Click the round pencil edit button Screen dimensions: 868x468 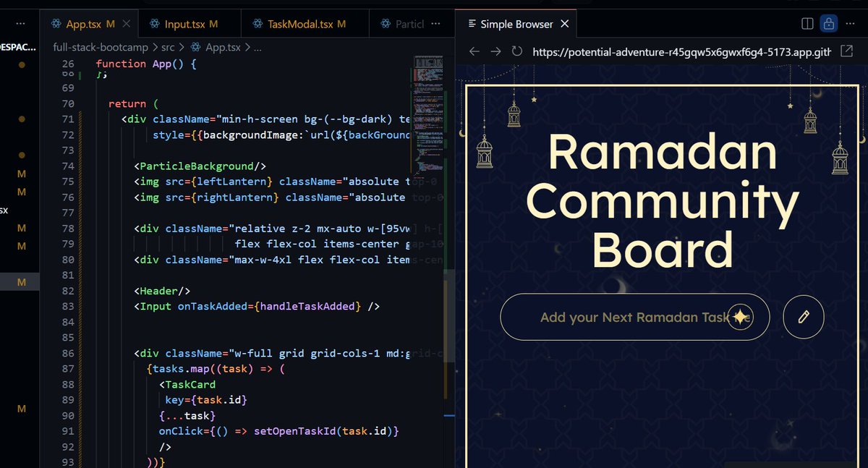click(804, 317)
